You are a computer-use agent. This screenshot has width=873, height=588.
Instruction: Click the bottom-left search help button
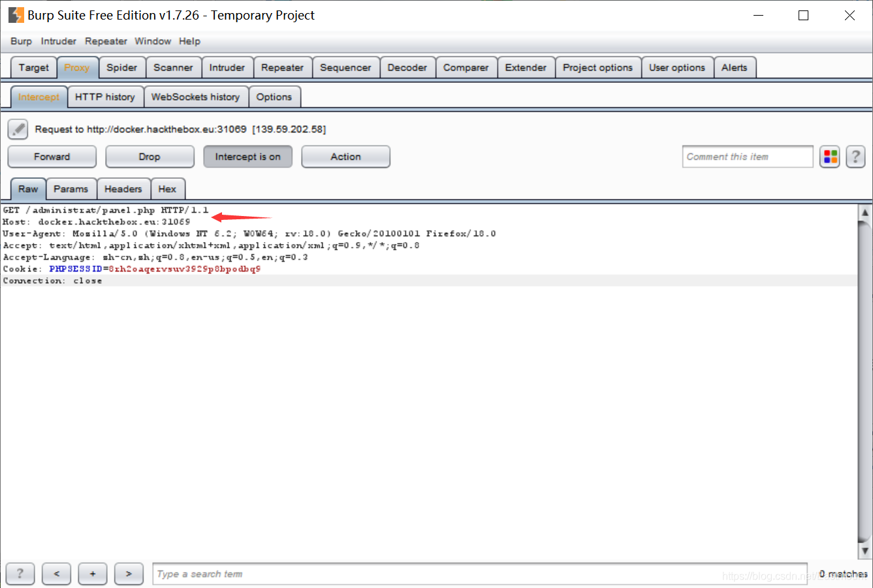click(x=20, y=574)
